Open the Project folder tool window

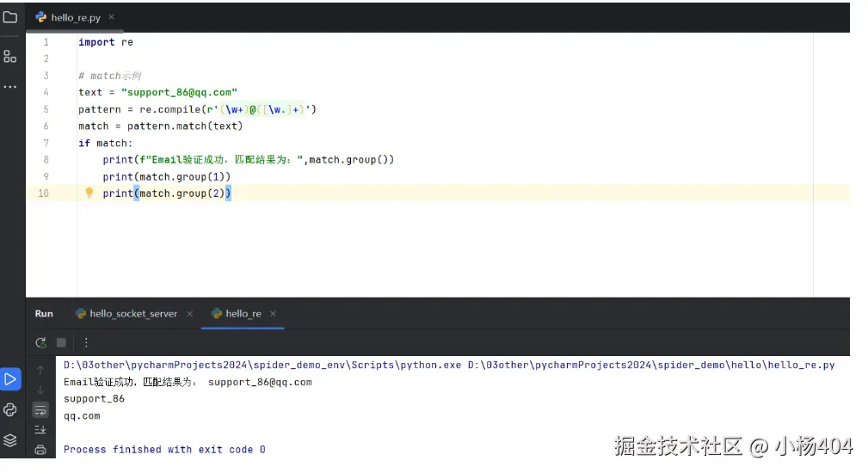tap(10, 17)
